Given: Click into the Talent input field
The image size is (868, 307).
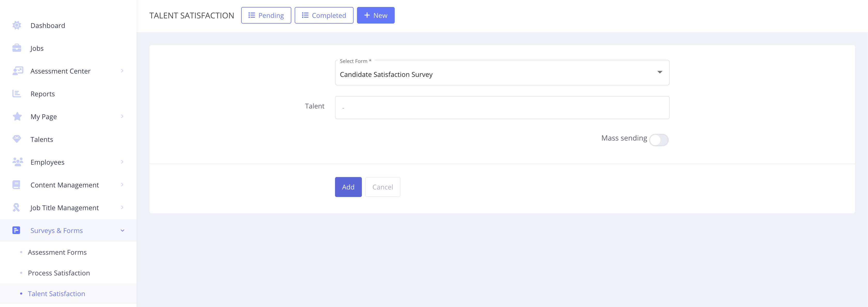Looking at the screenshot, I should click(x=502, y=108).
